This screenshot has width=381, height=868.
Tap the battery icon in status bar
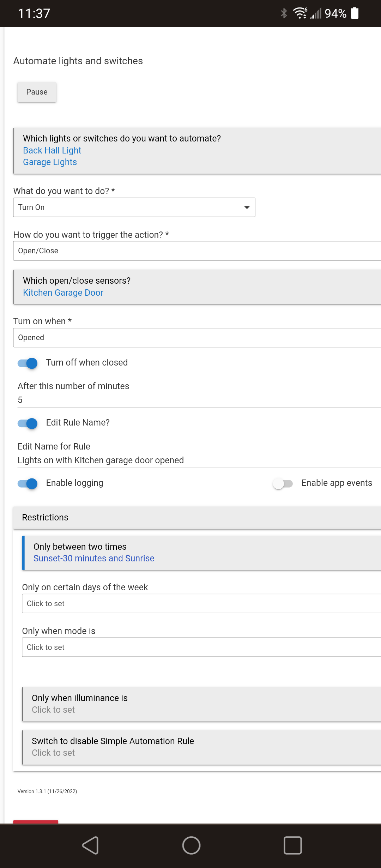point(355,13)
